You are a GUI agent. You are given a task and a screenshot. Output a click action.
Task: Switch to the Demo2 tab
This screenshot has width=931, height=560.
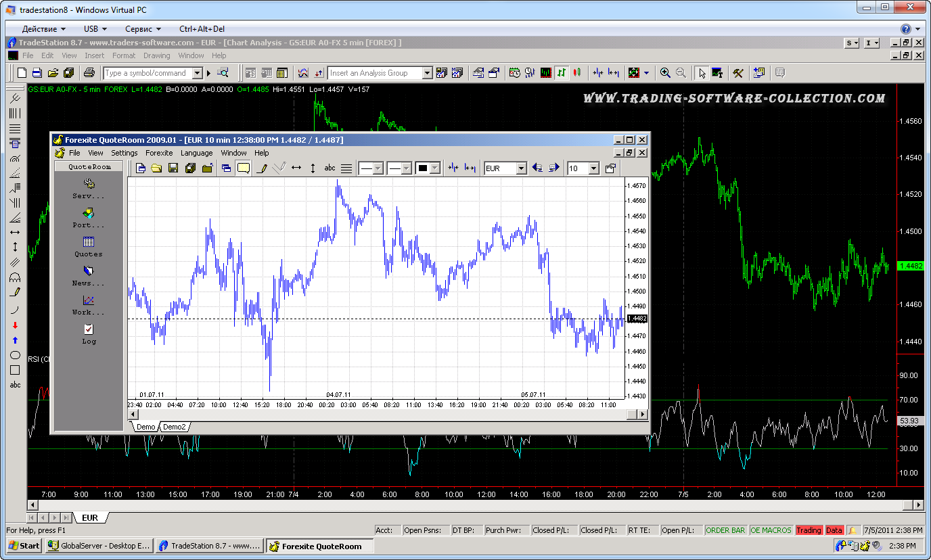[x=175, y=427]
